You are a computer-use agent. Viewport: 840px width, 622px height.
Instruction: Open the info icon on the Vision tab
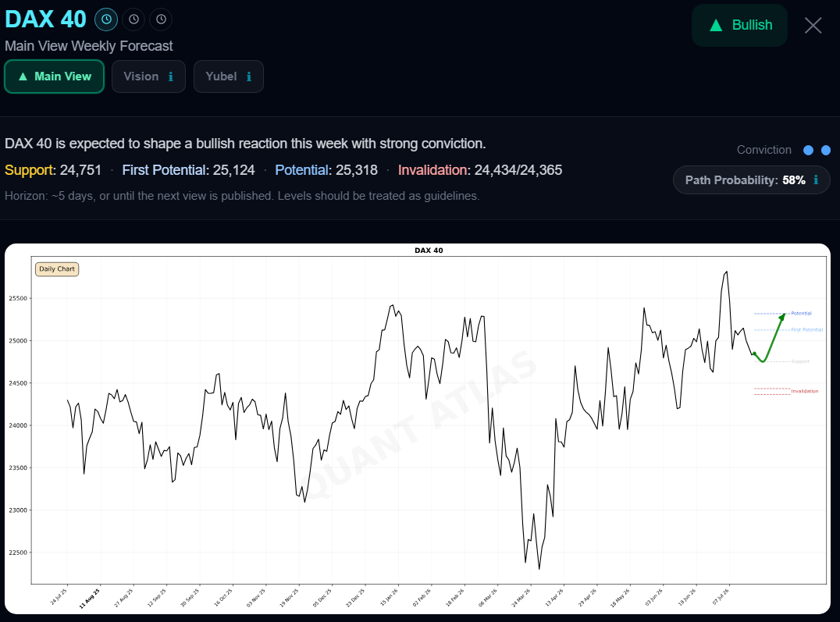click(x=171, y=76)
